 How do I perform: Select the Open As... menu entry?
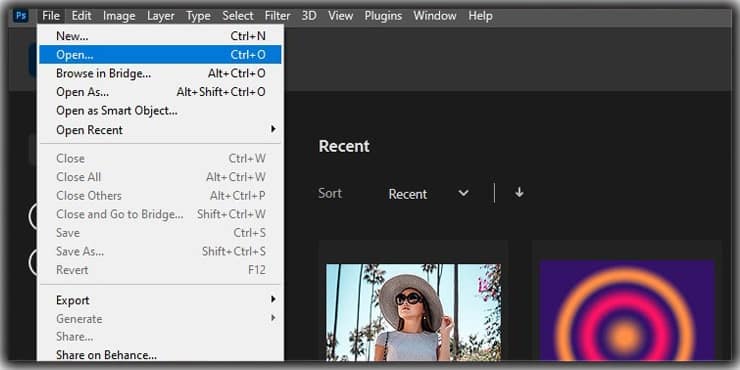[160, 92]
